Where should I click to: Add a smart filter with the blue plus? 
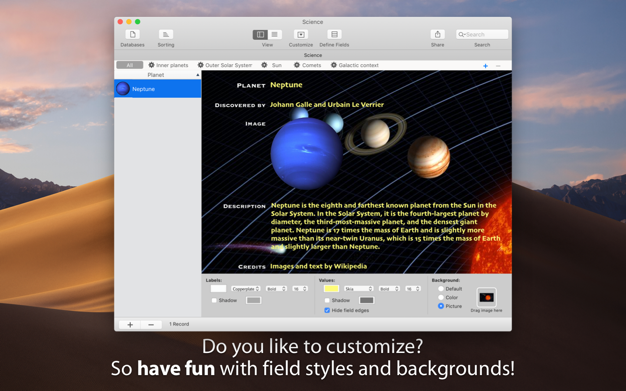(x=485, y=65)
